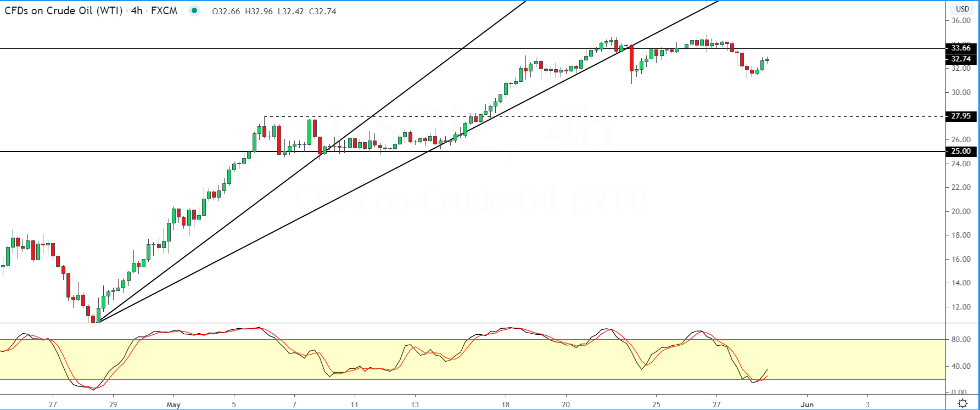
Task: Click 0.00 on the stochastic scale
Action: 959,393
